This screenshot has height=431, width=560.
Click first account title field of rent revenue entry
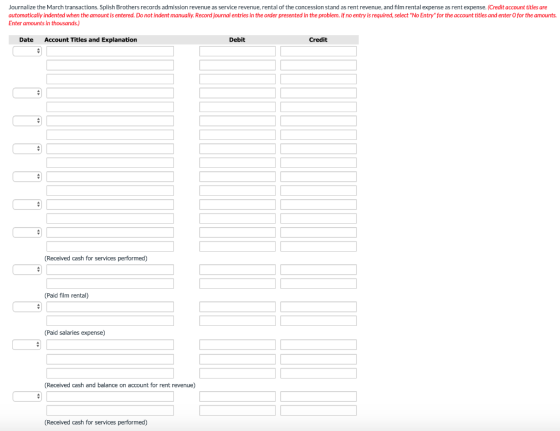[x=110, y=345]
